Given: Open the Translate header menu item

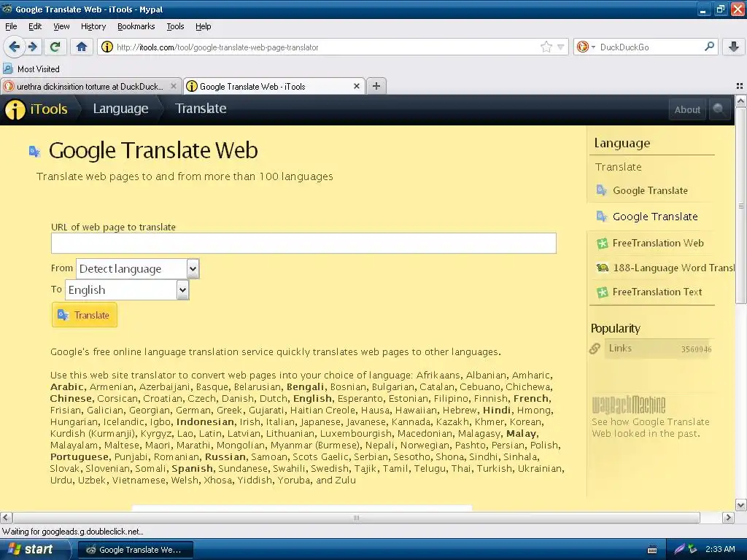Looking at the screenshot, I should 201,109.
